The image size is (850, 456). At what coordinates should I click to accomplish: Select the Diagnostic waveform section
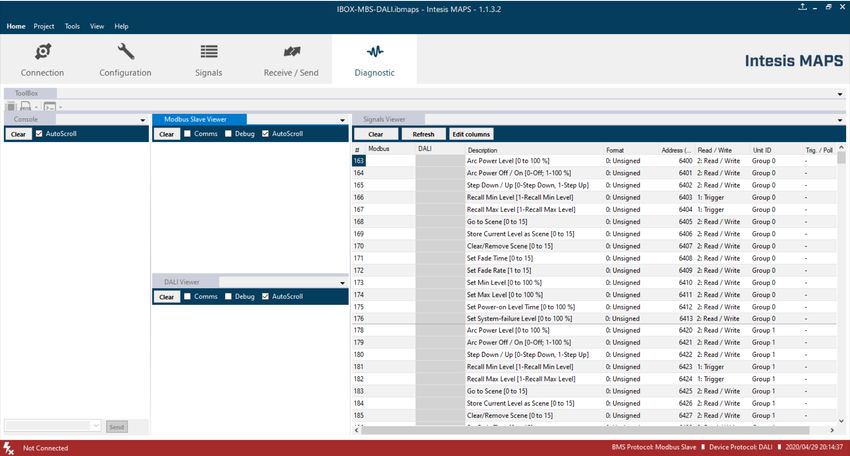click(375, 60)
